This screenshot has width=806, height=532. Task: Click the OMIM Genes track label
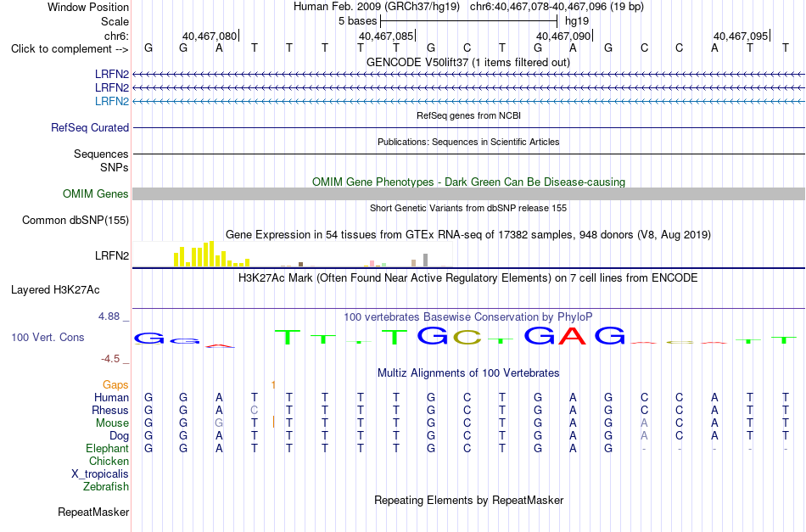[x=96, y=193]
